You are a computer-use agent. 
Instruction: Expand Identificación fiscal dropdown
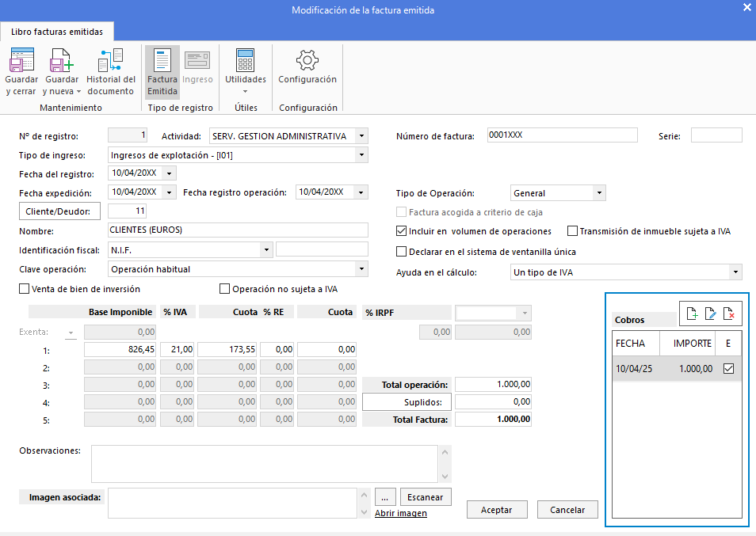[x=266, y=249]
